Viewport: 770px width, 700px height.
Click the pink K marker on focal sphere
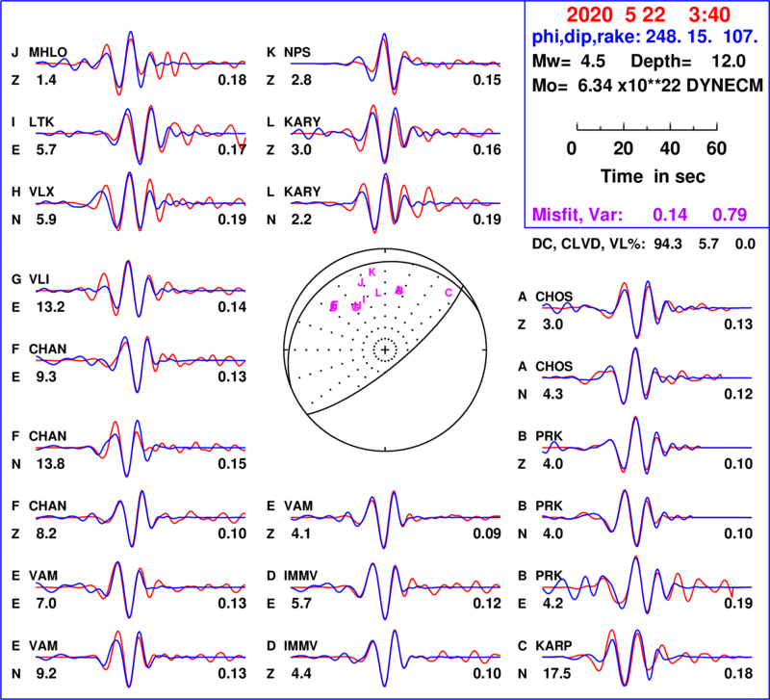pyautogui.click(x=372, y=272)
